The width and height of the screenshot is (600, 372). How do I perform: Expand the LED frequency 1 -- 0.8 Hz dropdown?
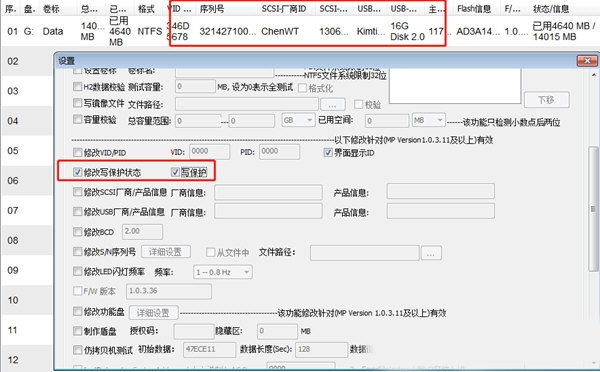tap(223, 272)
